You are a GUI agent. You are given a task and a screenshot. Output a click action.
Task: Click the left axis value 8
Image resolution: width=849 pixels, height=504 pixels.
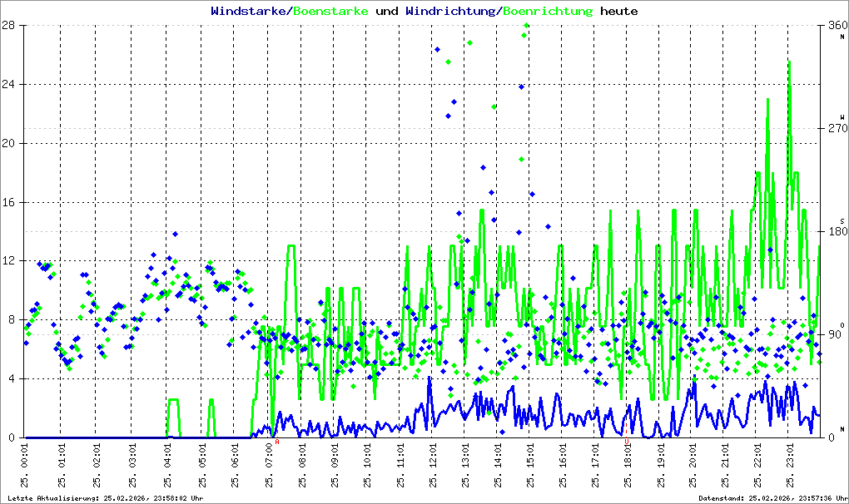coord(11,319)
